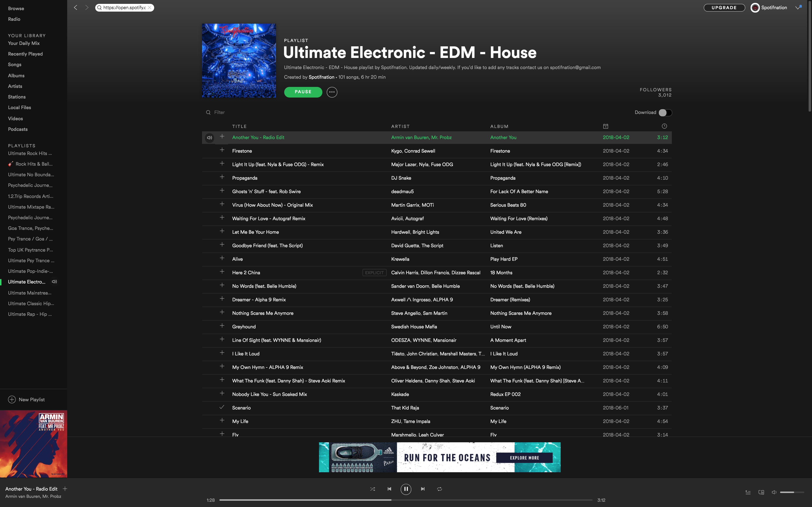Add Firestone to library with its plus
Image resolution: width=812 pixels, height=507 pixels.
222,150
